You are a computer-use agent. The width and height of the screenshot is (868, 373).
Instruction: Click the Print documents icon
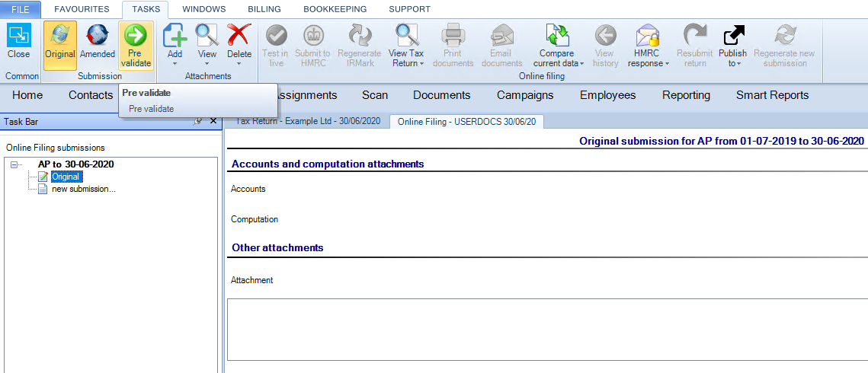(x=453, y=36)
